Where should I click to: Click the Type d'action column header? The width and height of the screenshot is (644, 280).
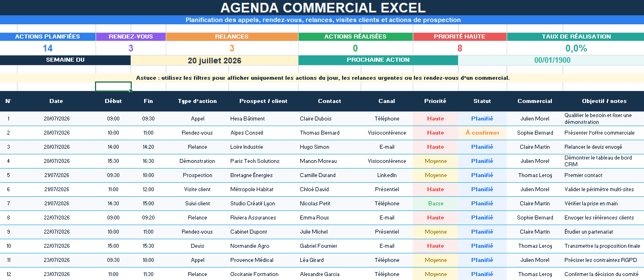tap(197, 101)
